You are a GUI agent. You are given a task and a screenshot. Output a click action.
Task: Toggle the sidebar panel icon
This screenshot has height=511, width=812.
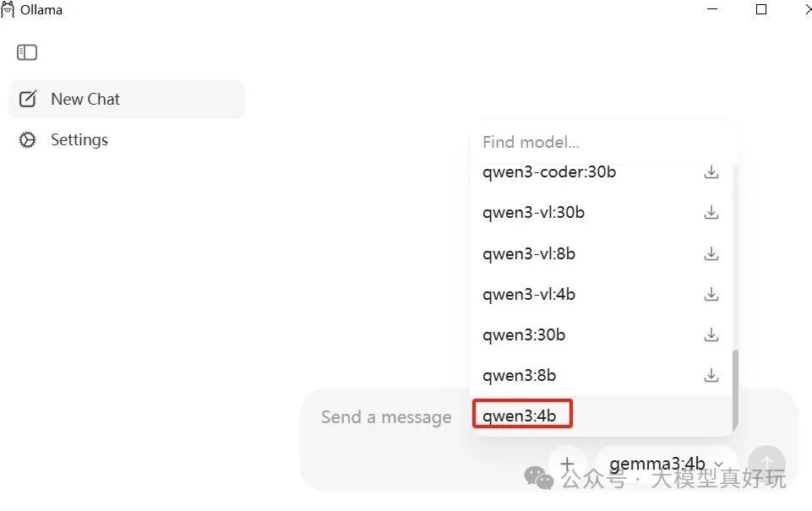coord(27,52)
